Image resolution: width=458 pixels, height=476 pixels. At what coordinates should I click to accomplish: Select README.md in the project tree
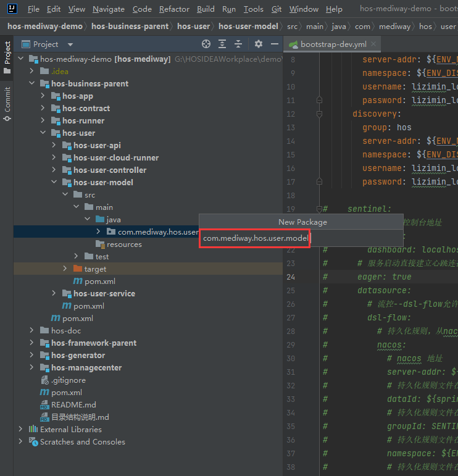[73, 404]
